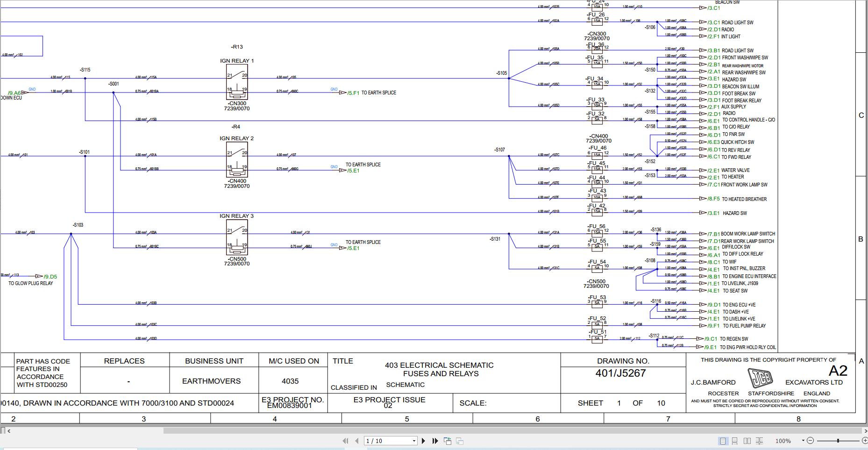Screen dimensions: 868x450
Task: Jump to the last page
Action: tap(435, 441)
